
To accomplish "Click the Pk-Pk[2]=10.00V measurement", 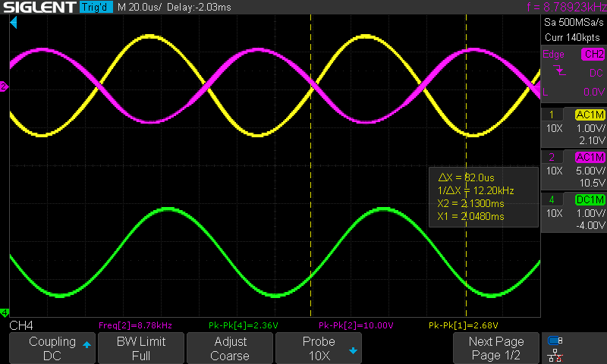I will click(x=356, y=325).
